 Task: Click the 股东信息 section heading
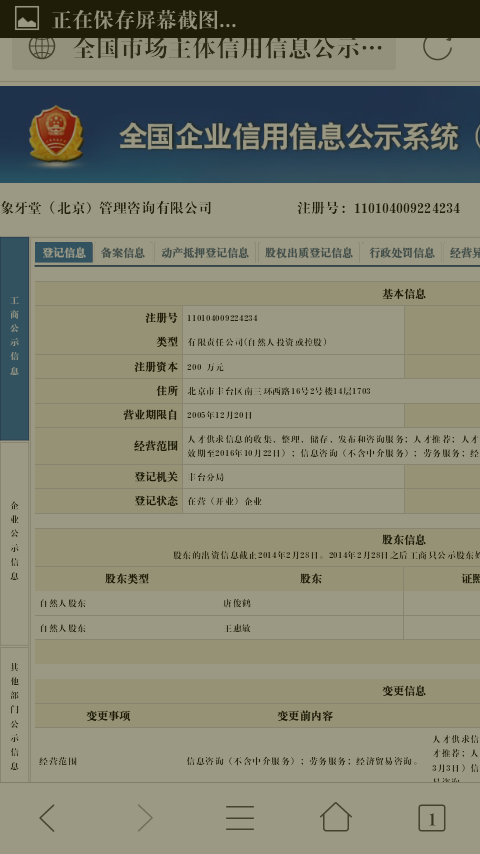pos(404,540)
